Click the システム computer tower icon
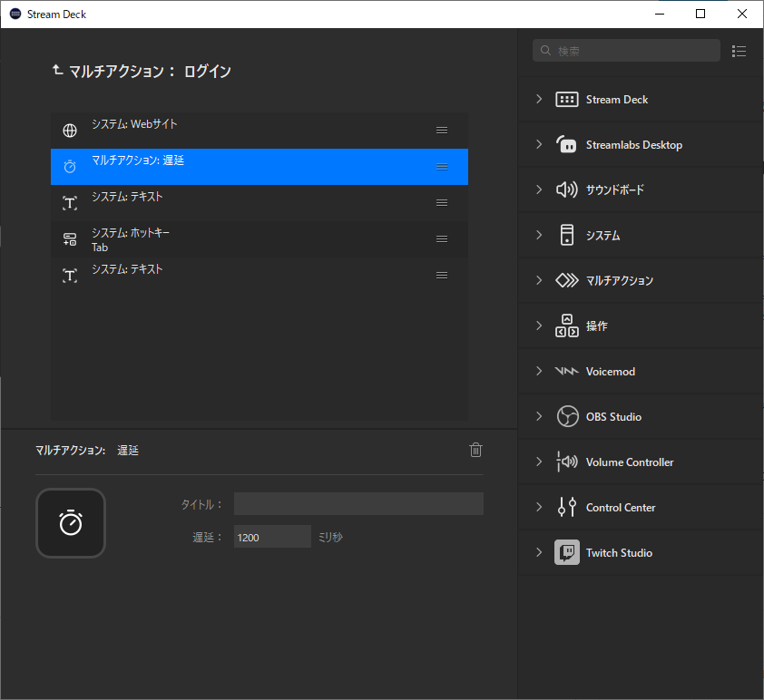 coord(567,235)
